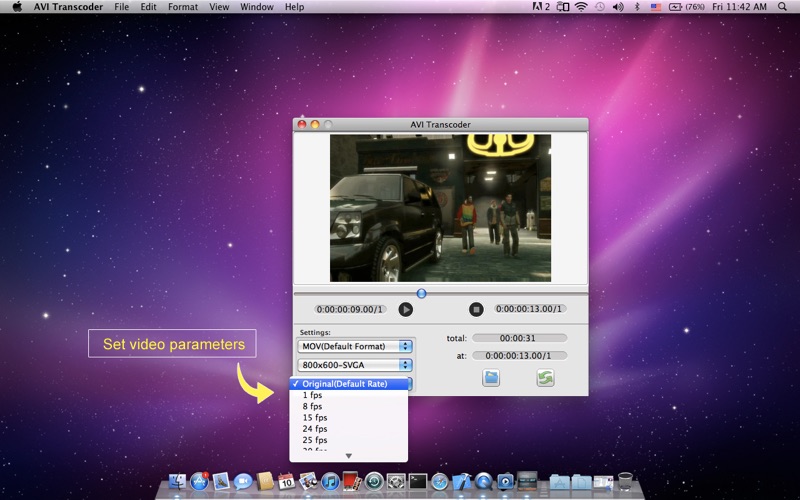Viewport: 800px width, 500px height.
Task: Click the end time field 0:00:00:13.00/1
Action: click(x=529, y=309)
